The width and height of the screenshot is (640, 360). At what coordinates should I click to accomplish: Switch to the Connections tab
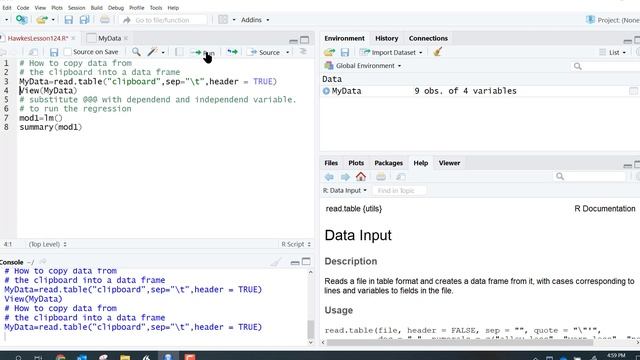point(428,38)
